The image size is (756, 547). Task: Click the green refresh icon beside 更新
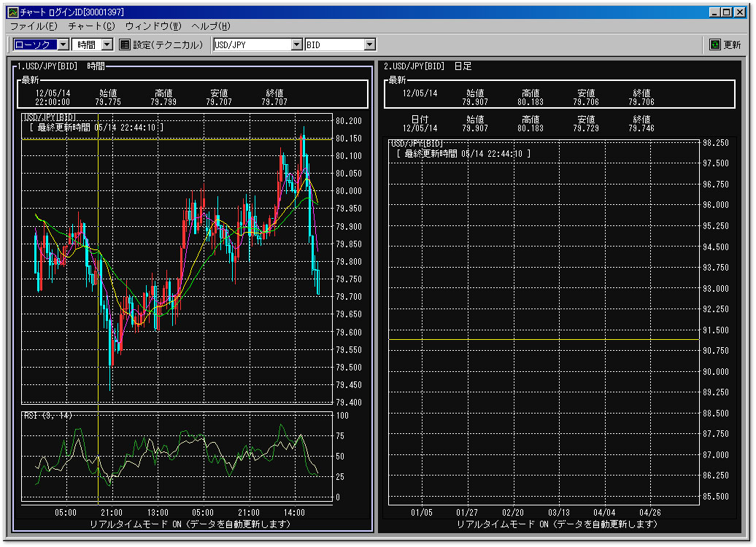click(x=715, y=44)
